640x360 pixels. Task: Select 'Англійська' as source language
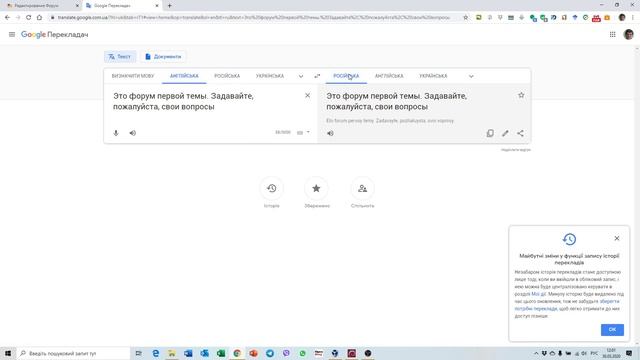click(184, 76)
